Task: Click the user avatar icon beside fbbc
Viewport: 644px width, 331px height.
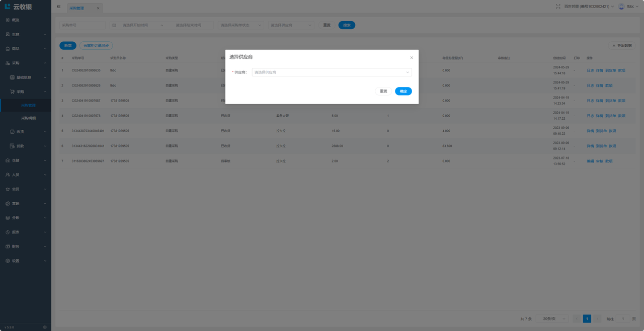Action: (x=621, y=7)
